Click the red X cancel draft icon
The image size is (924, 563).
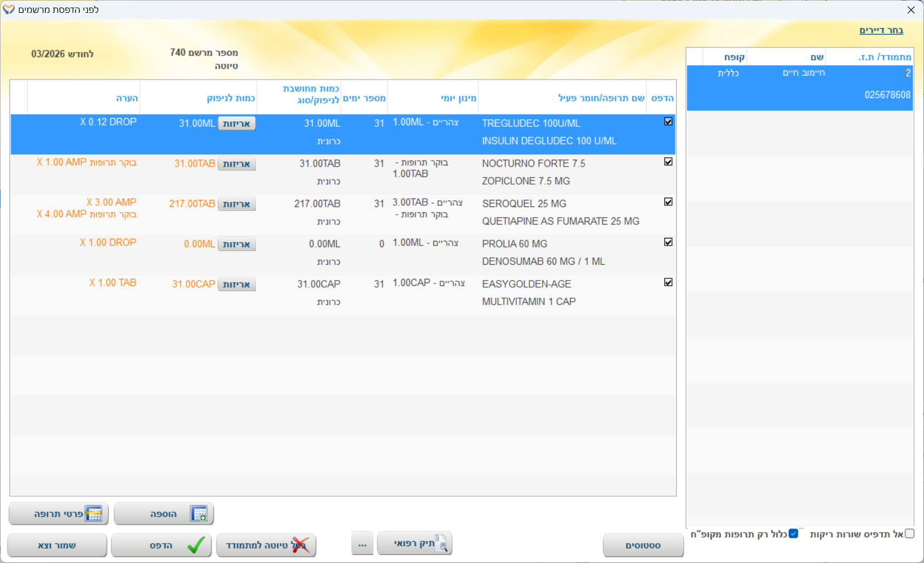[x=300, y=545]
